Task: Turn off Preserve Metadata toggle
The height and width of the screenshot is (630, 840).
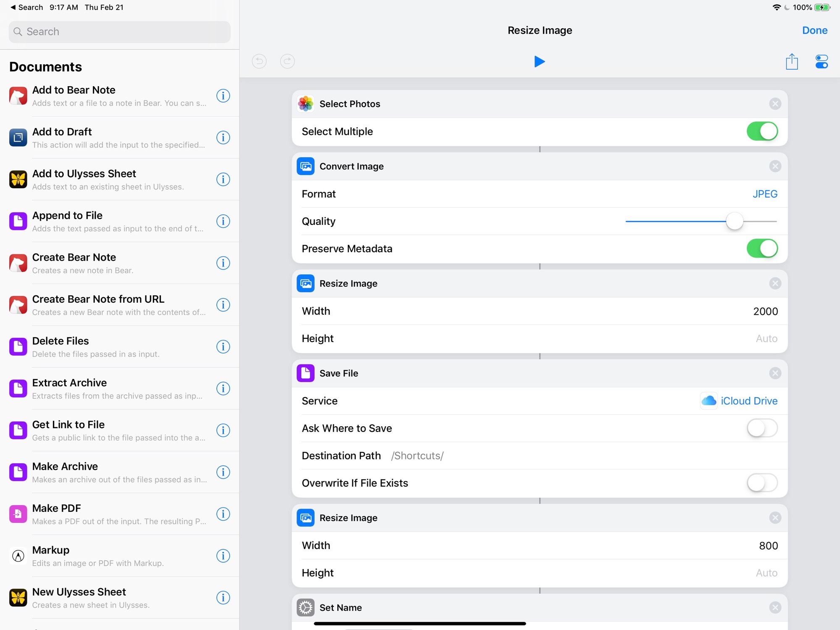Action: pyautogui.click(x=762, y=248)
